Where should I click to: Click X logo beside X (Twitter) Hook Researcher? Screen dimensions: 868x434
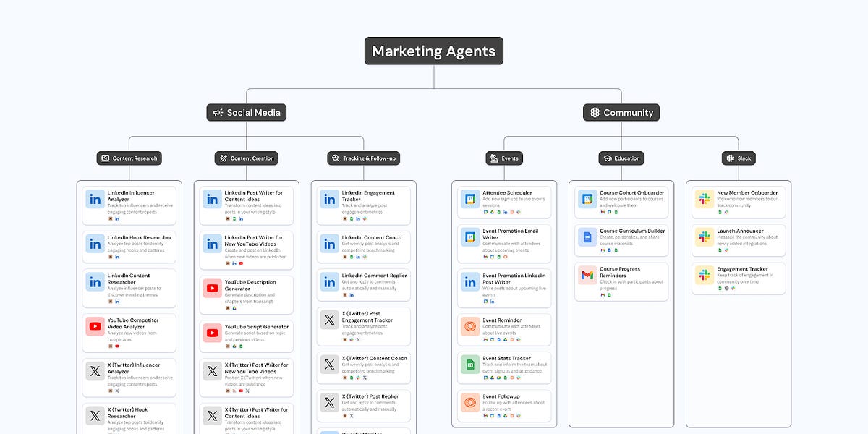95,416
